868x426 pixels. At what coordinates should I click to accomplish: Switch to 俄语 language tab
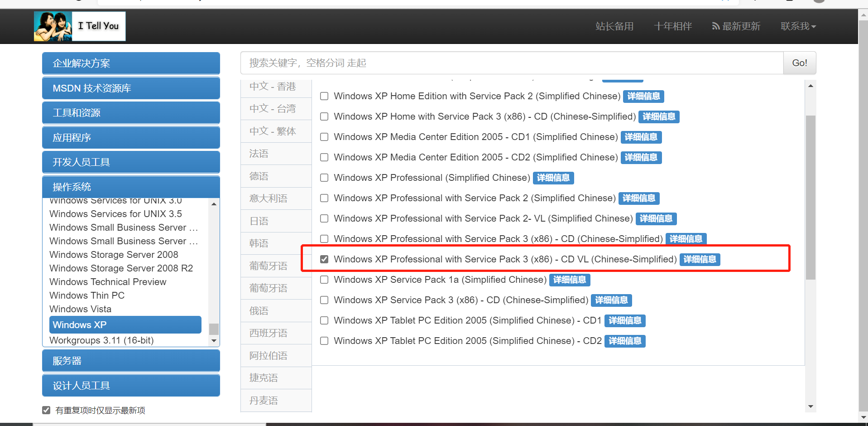276,311
